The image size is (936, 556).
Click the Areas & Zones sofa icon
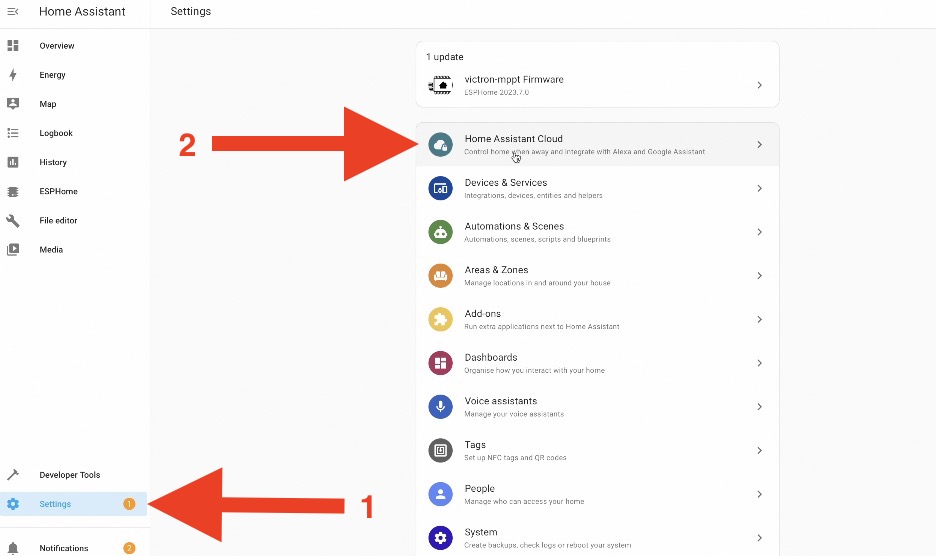441,275
